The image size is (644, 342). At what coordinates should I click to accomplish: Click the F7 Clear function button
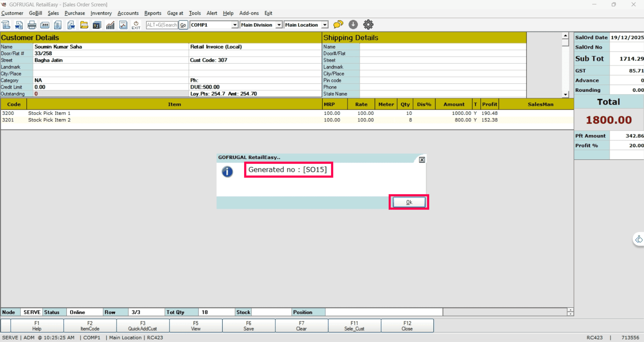301,326
